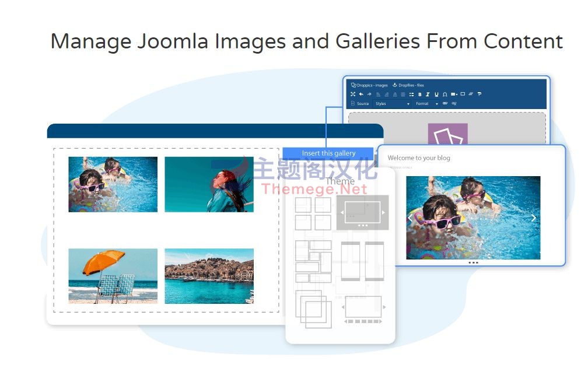Click the Welcome to your blog title

(x=419, y=158)
